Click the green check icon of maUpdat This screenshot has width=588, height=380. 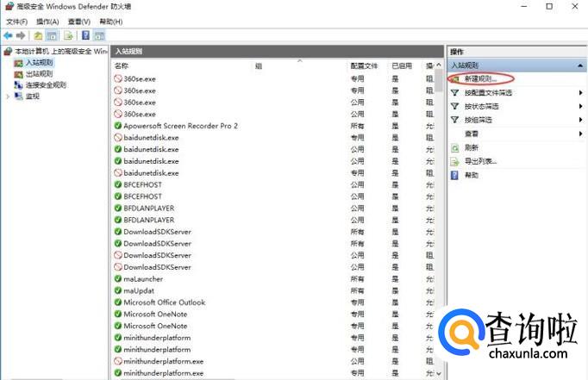(118, 290)
